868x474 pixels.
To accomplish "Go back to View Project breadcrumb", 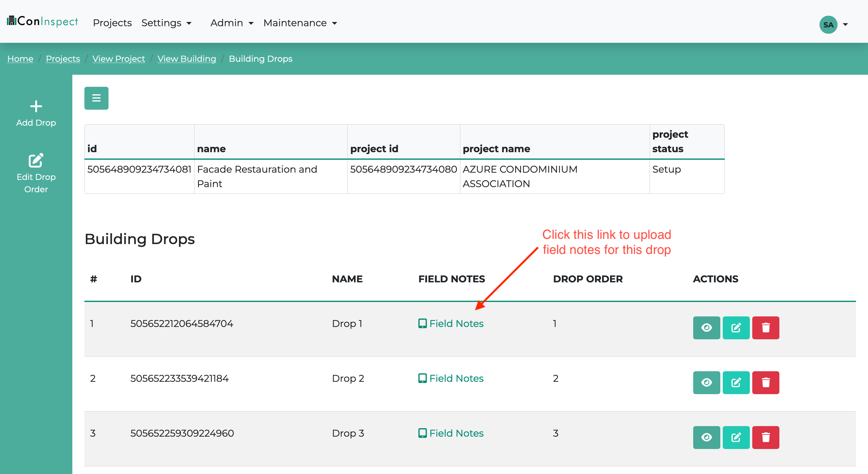I will coord(119,59).
